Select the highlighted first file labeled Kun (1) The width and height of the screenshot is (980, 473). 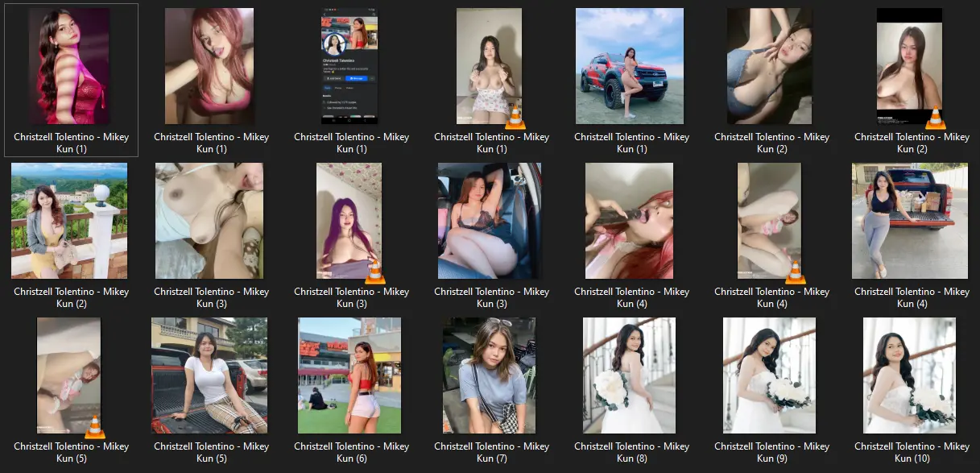click(71, 79)
